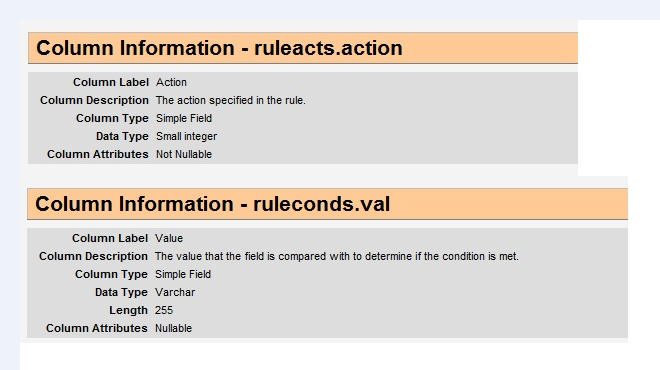The width and height of the screenshot is (660, 370).
Task: Click the text 'The action specified in the rule.'
Action: 231,100
